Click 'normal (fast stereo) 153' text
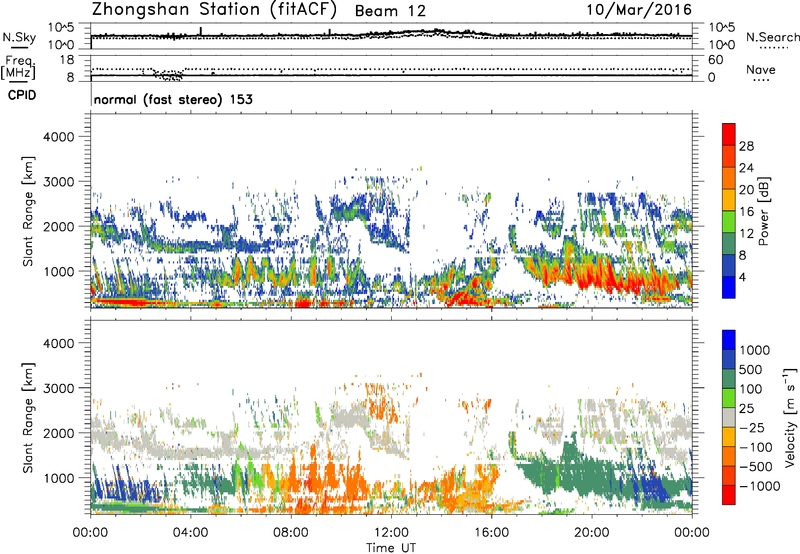The height and width of the screenshot is (554, 800). pos(173,99)
